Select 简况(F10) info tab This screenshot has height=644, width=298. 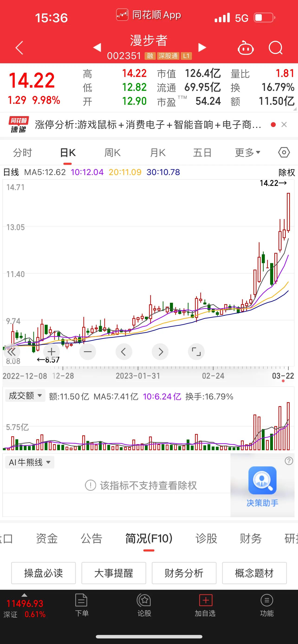(x=149, y=538)
